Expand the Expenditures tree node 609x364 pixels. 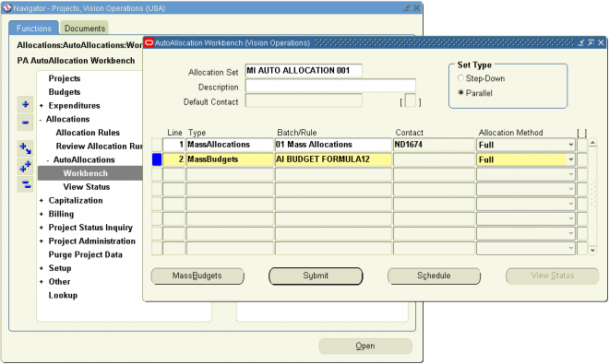tap(42, 106)
